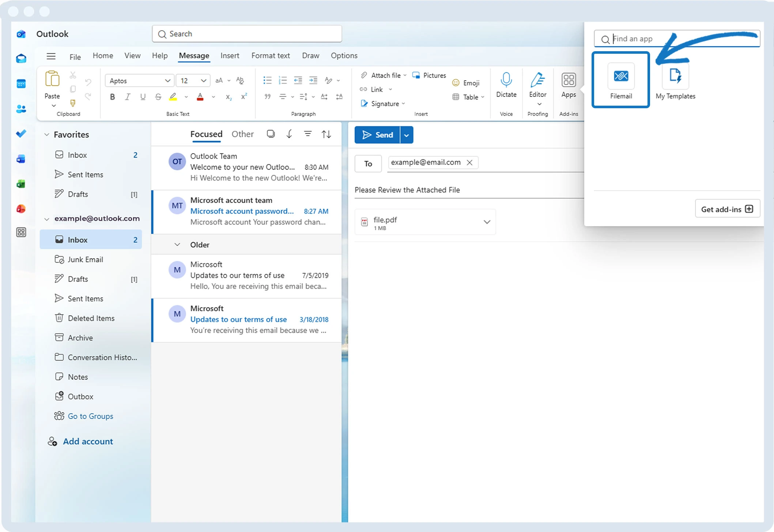The image size is (774, 532).
Task: Edit the subject line field
Action: [469, 190]
